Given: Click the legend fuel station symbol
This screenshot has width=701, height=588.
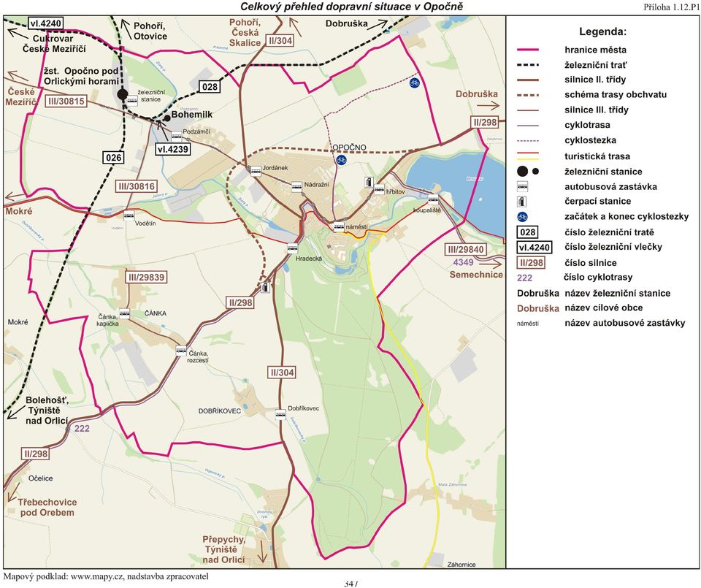Looking at the screenshot, I should pos(521,201).
